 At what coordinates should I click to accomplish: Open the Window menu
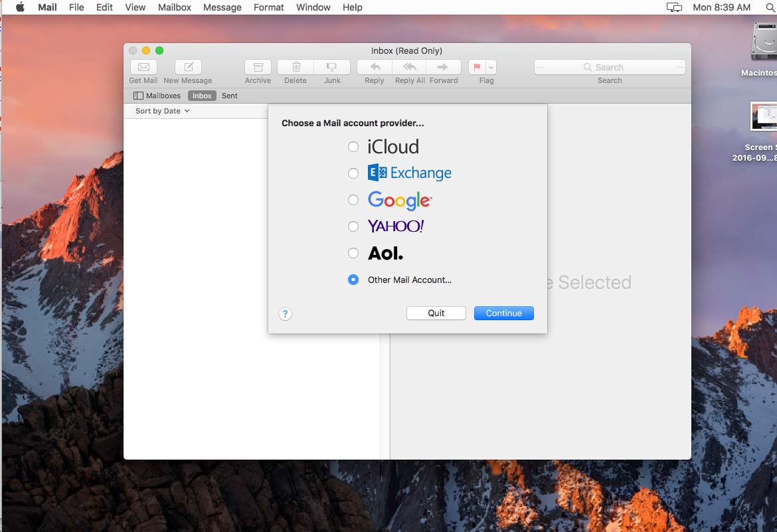[313, 7]
